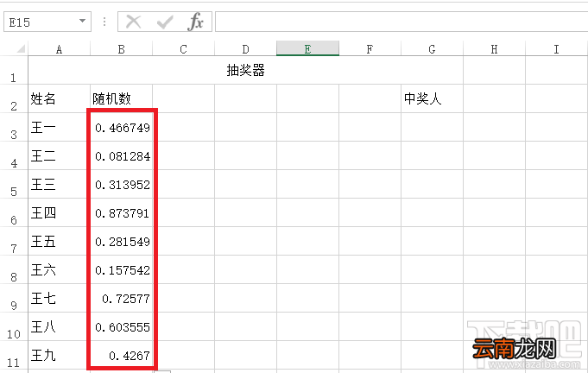Select row 9 header
Screen dimensions: 588x373
pos(14,298)
